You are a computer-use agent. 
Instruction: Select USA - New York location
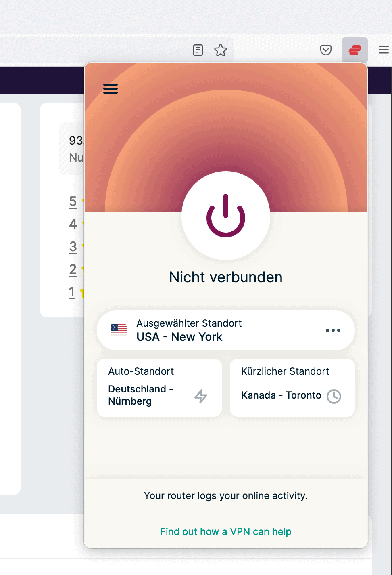click(x=226, y=330)
